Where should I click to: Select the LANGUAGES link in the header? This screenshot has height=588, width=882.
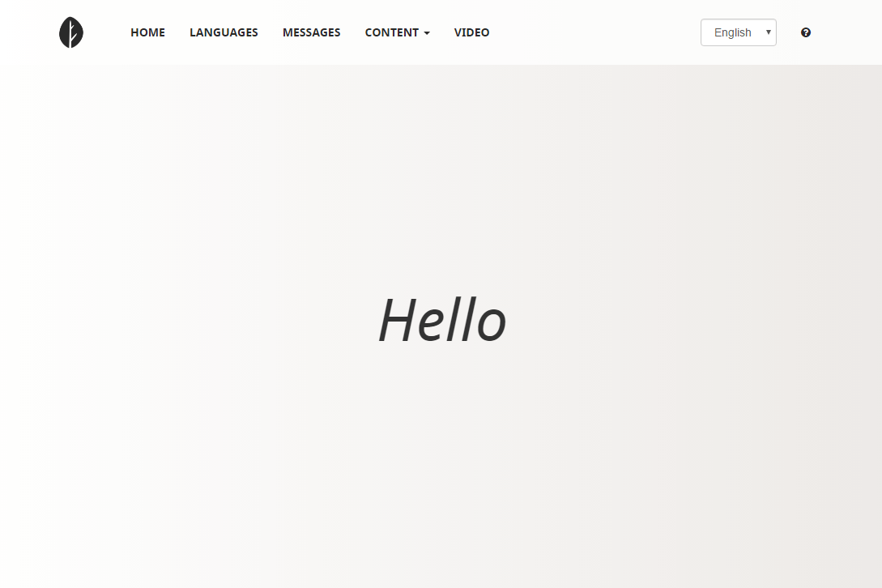pyautogui.click(x=224, y=32)
